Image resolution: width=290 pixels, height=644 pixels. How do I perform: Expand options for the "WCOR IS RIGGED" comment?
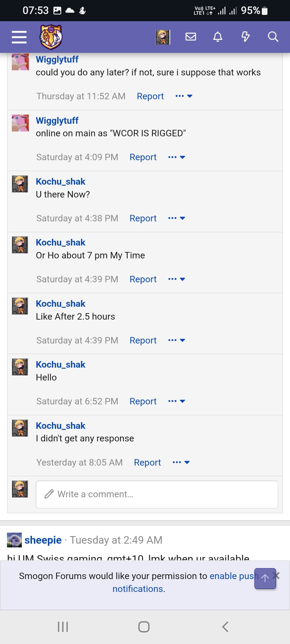pyautogui.click(x=177, y=157)
